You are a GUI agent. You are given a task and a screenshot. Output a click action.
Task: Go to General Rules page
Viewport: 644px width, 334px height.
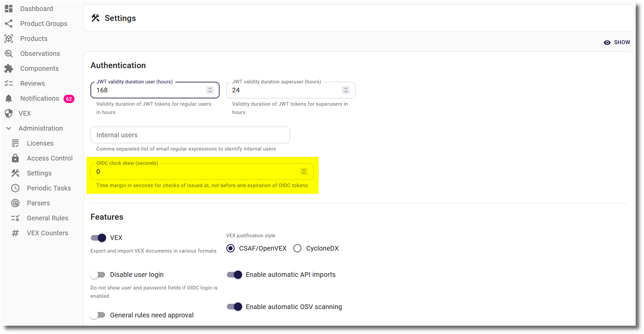(47, 218)
